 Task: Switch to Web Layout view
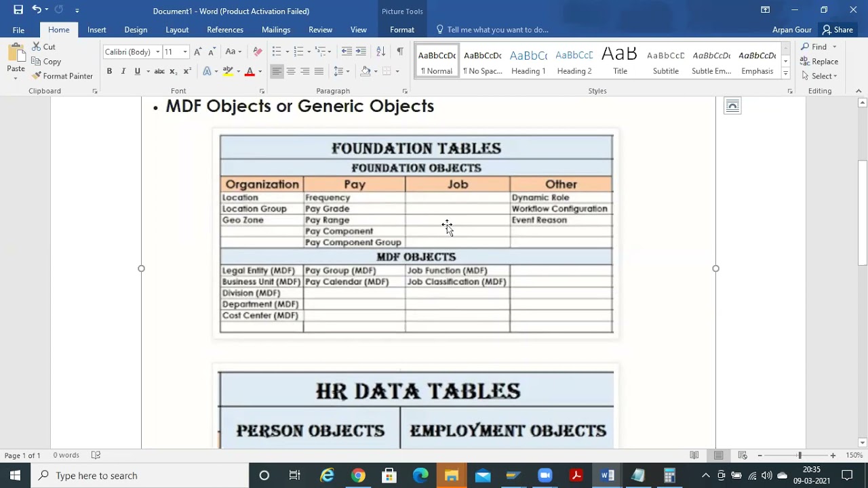coord(743,455)
